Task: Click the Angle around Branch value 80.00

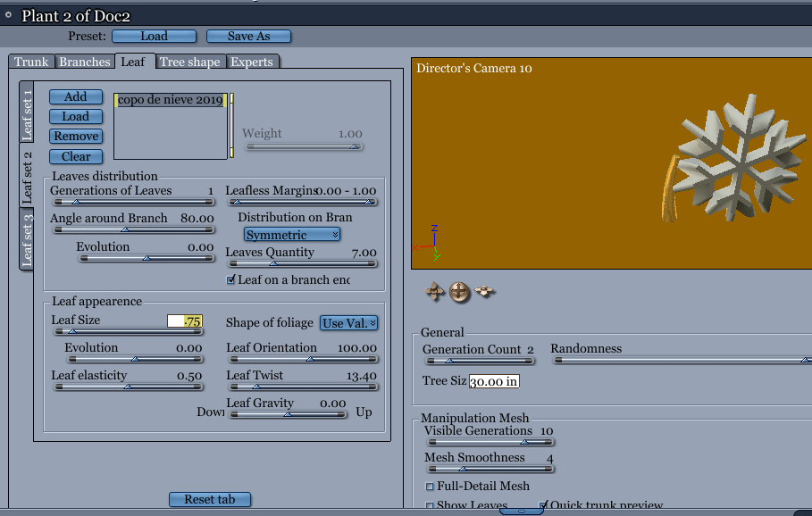Action: tap(197, 219)
